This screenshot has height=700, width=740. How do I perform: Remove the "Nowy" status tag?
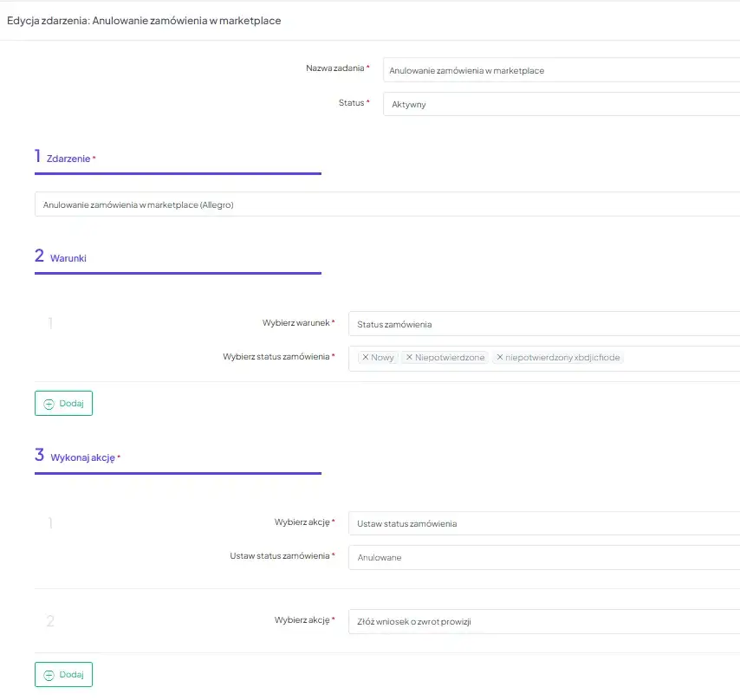click(366, 358)
